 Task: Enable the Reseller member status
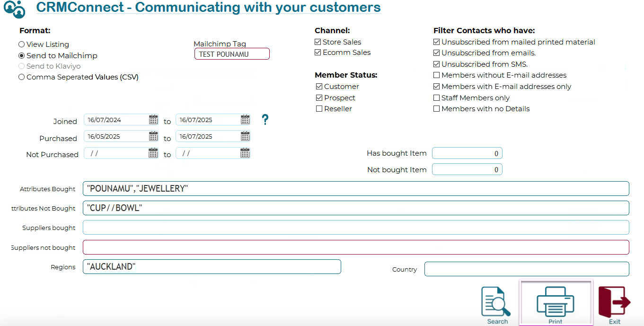(319, 109)
